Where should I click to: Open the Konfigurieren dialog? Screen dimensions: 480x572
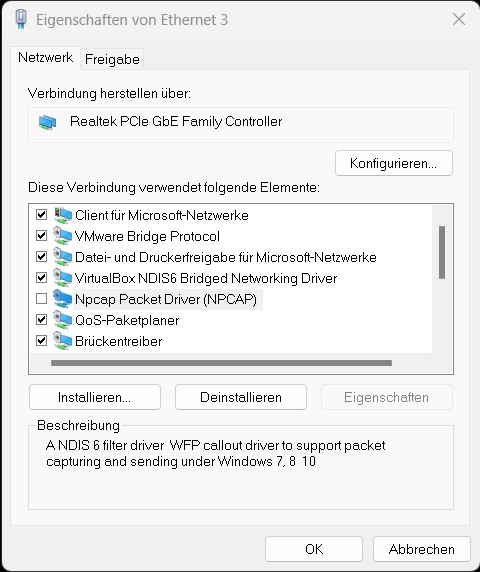tap(394, 163)
